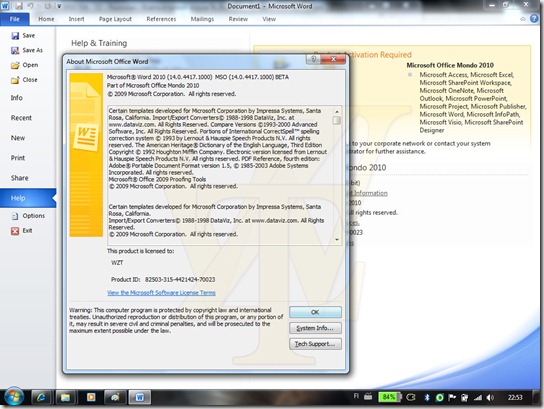Click the scroll-up arrow in credits box
Screen dimensions: 544x409
tap(337, 112)
